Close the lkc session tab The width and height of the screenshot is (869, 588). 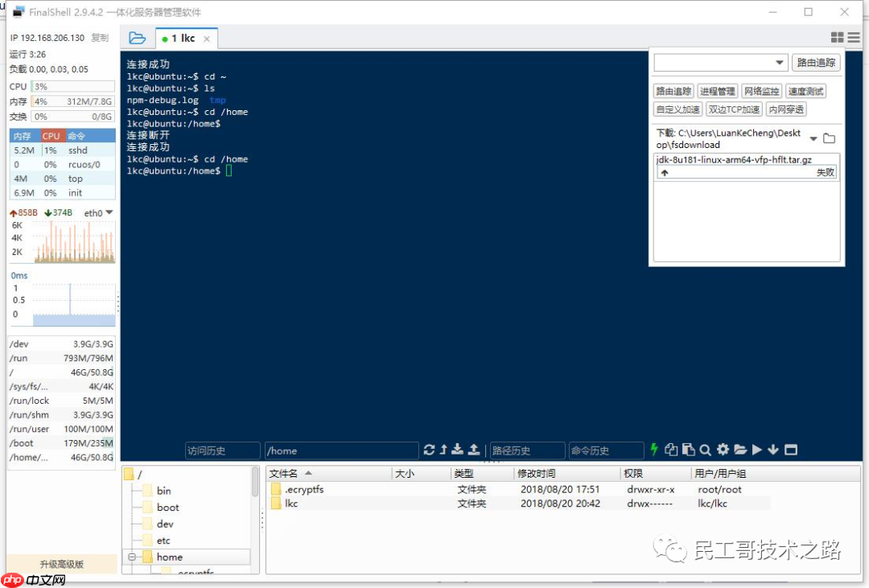(207, 39)
